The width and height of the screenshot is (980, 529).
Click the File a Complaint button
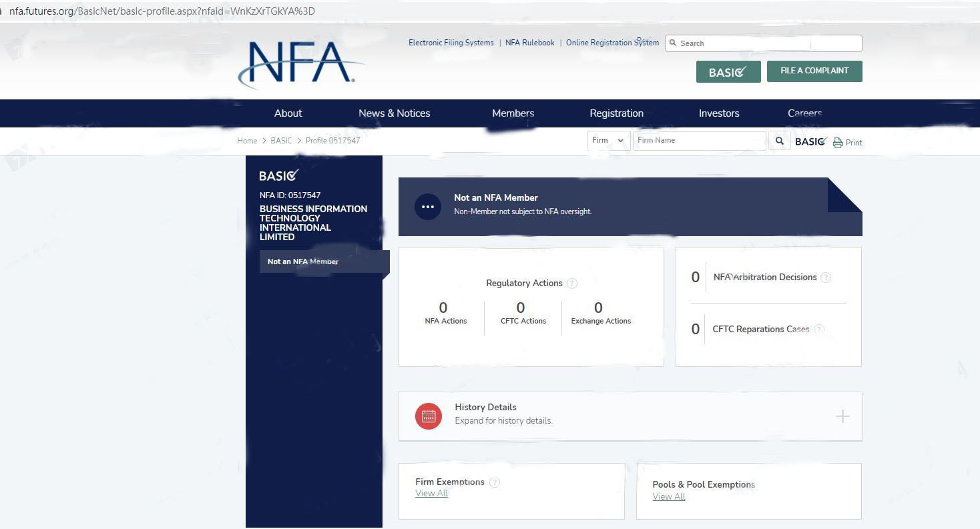coord(814,71)
